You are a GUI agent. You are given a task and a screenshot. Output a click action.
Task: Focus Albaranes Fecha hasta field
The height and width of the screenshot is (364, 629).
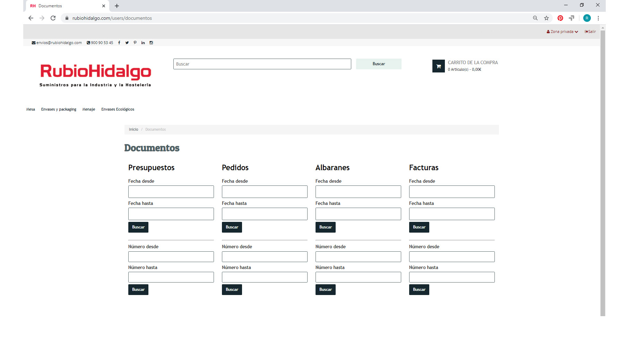coord(358,214)
